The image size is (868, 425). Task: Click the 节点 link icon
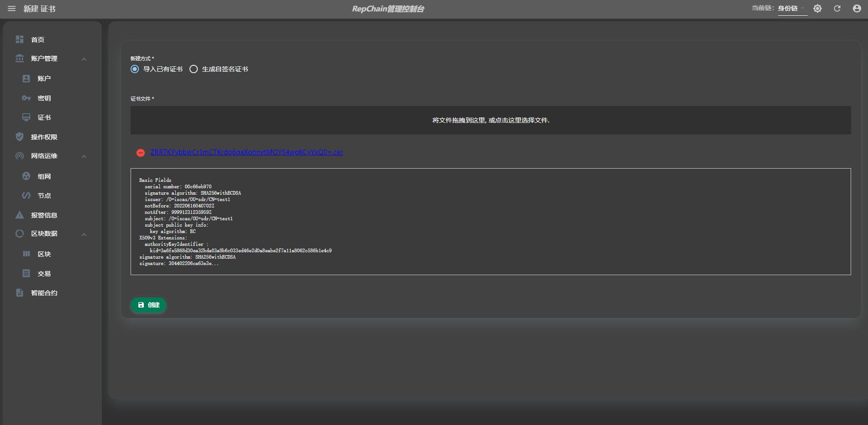tap(26, 196)
